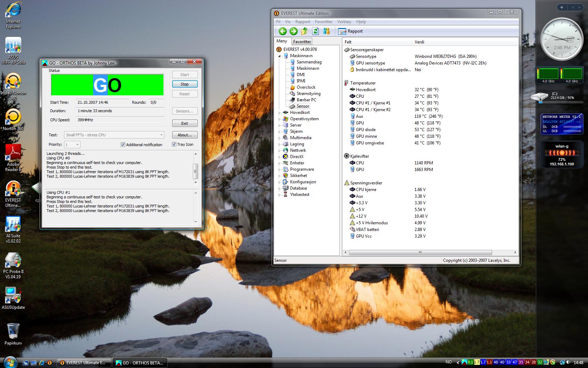Click the green Back arrow in EVEREST toolbar
This screenshot has height=368, width=588.
click(x=282, y=31)
